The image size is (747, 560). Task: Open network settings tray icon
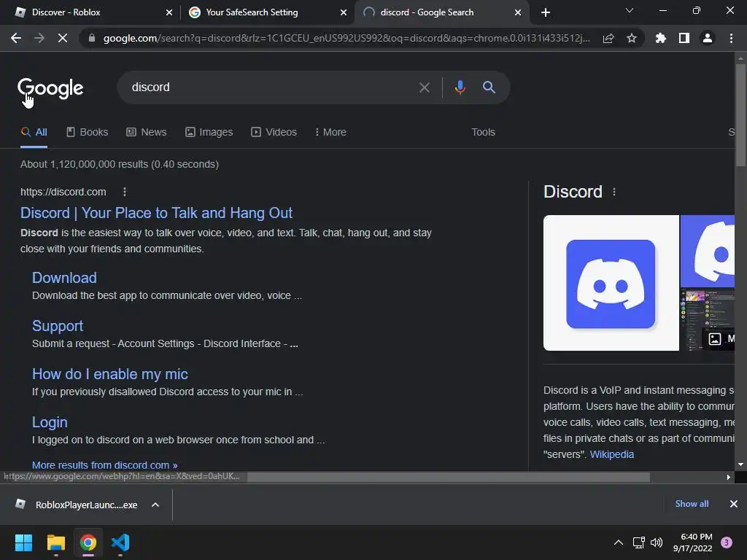point(638,542)
